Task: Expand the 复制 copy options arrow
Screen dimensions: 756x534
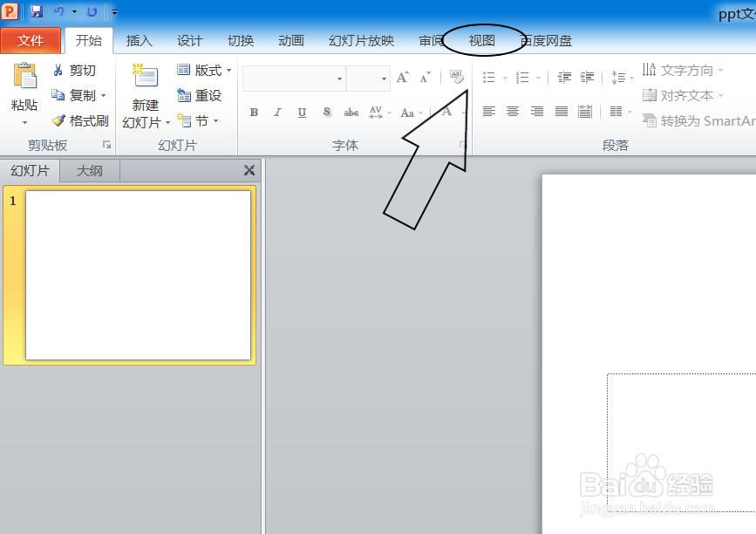Action: (103, 95)
